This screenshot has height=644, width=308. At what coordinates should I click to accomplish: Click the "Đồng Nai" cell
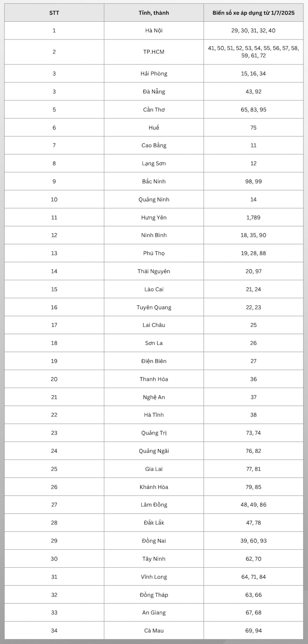(154, 540)
